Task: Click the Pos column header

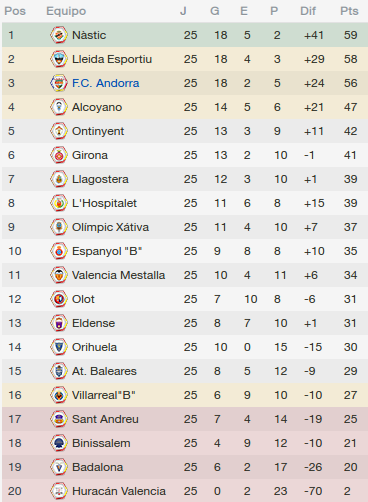Action: (15, 11)
